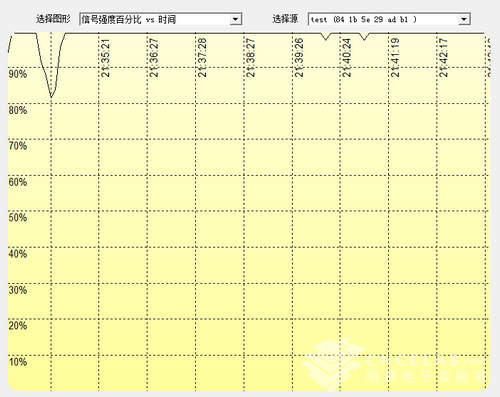Click the 21:41:19 timestamp label
Viewport: 500px width, 397px height.
395,58
